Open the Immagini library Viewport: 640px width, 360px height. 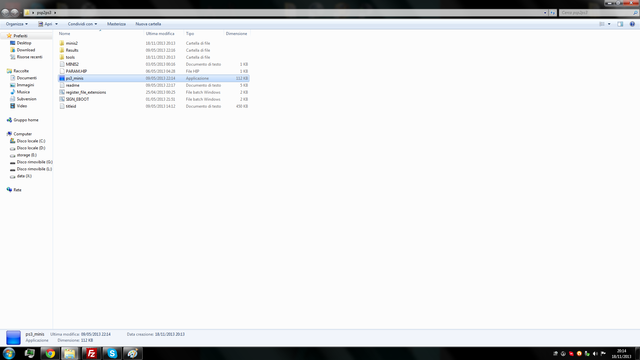click(x=25, y=85)
